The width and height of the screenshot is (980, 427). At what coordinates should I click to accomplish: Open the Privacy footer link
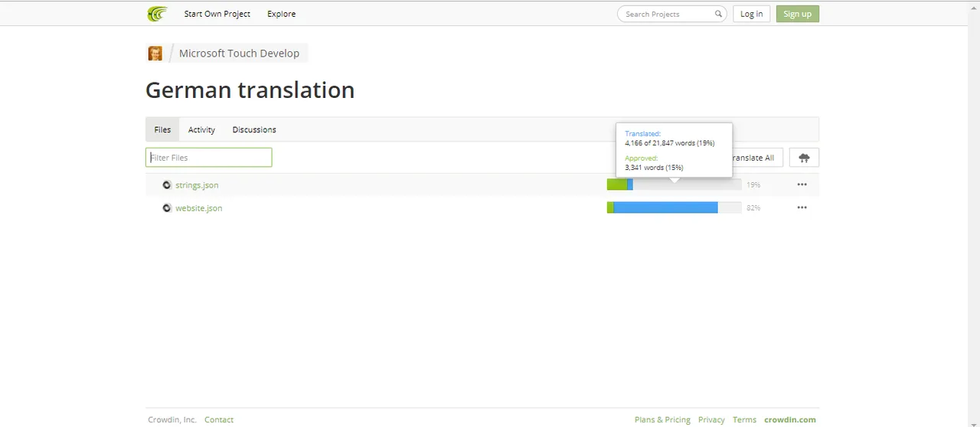coord(711,419)
